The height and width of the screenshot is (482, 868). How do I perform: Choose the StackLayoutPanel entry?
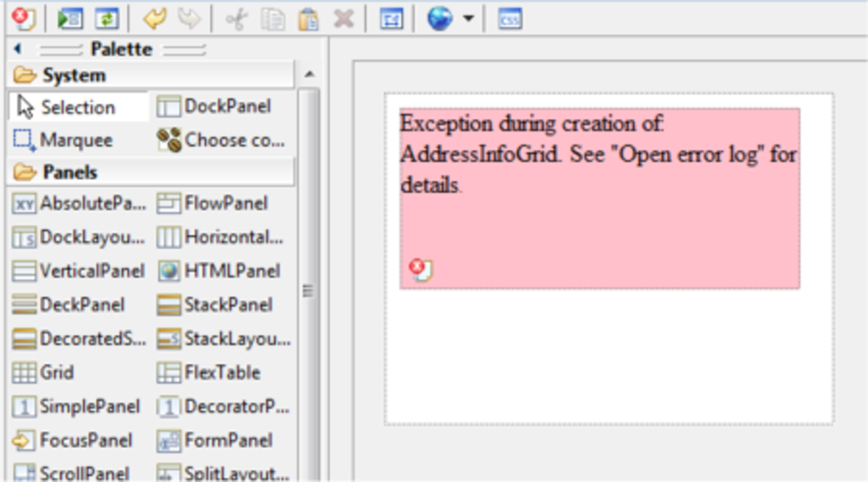pyautogui.click(x=223, y=339)
